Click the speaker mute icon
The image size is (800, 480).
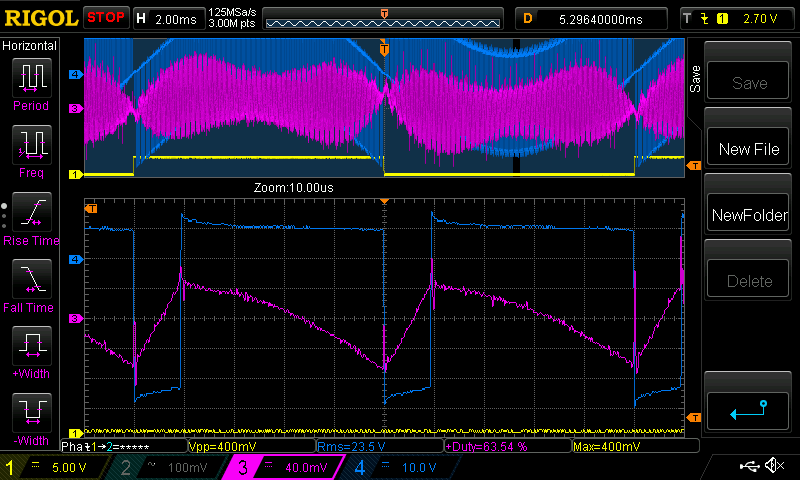pos(773,466)
